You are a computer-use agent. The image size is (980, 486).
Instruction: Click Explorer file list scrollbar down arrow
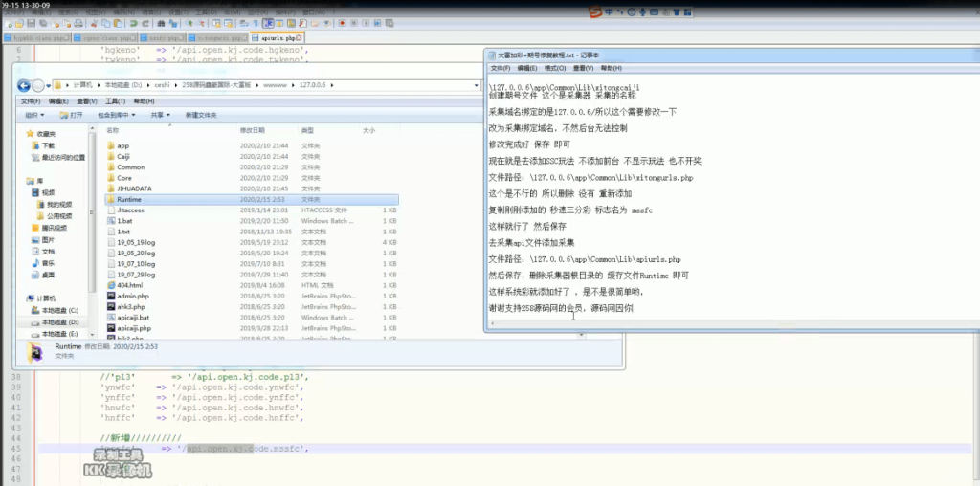[581, 336]
